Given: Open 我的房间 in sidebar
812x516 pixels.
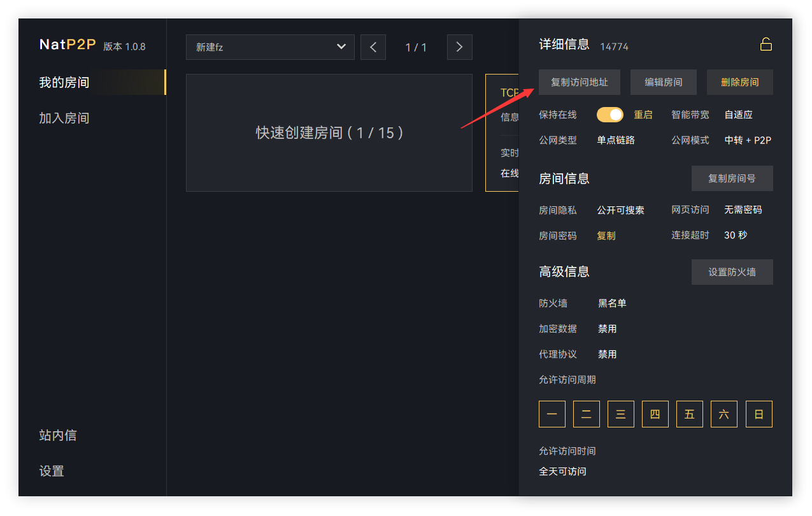Looking at the screenshot, I should click(x=64, y=83).
